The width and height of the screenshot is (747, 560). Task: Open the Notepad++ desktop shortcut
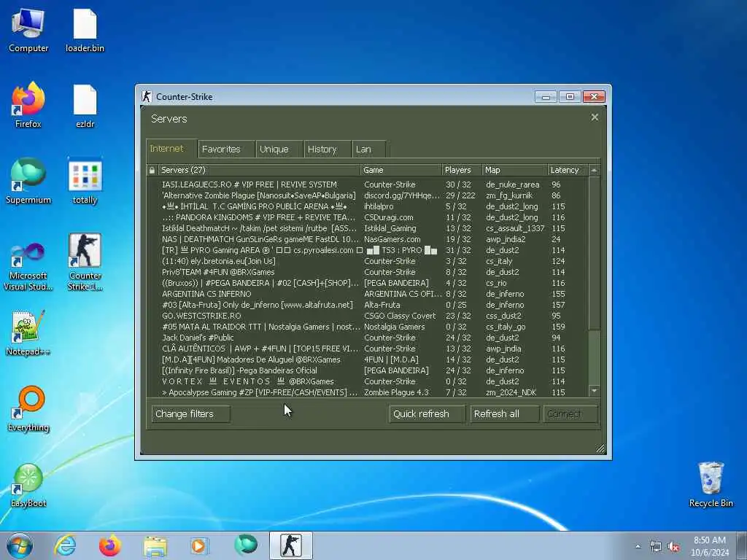(28, 333)
